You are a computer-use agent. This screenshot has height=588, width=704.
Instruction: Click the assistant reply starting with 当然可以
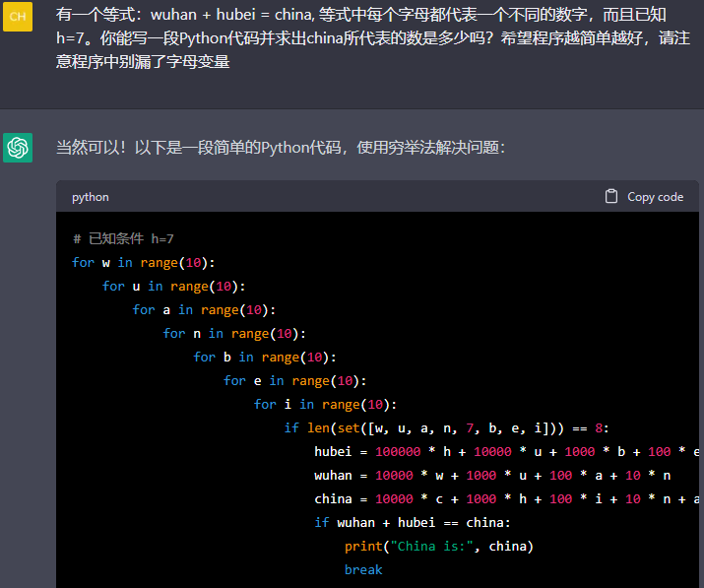point(281,148)
